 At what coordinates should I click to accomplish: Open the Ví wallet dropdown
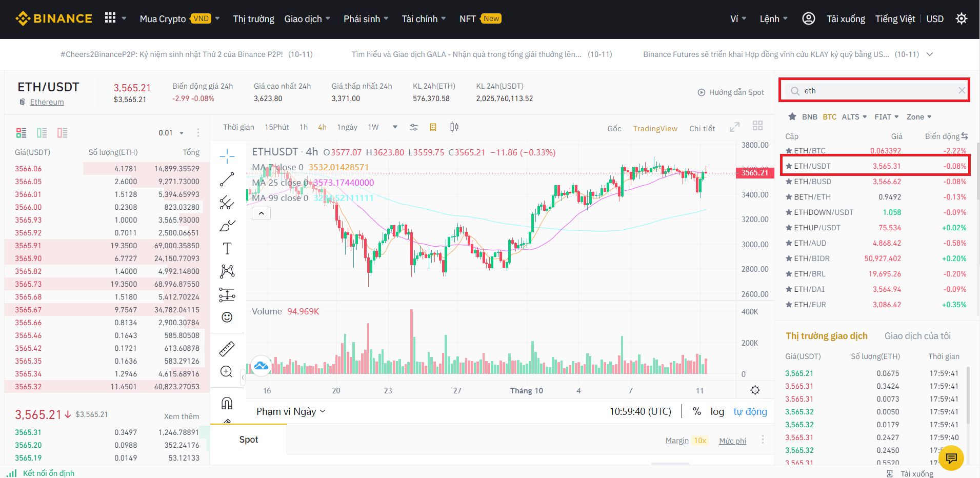coord(738,18)
